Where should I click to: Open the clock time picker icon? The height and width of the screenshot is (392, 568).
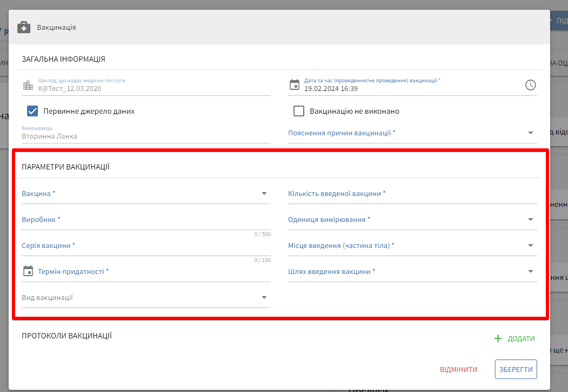point(531,85)
